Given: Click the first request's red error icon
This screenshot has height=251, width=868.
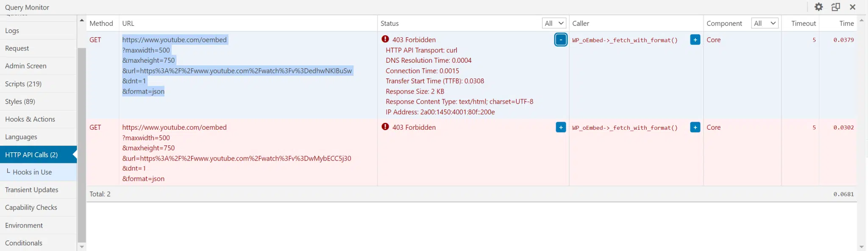Looking at the screenshot, I should (x=385, y=39).
